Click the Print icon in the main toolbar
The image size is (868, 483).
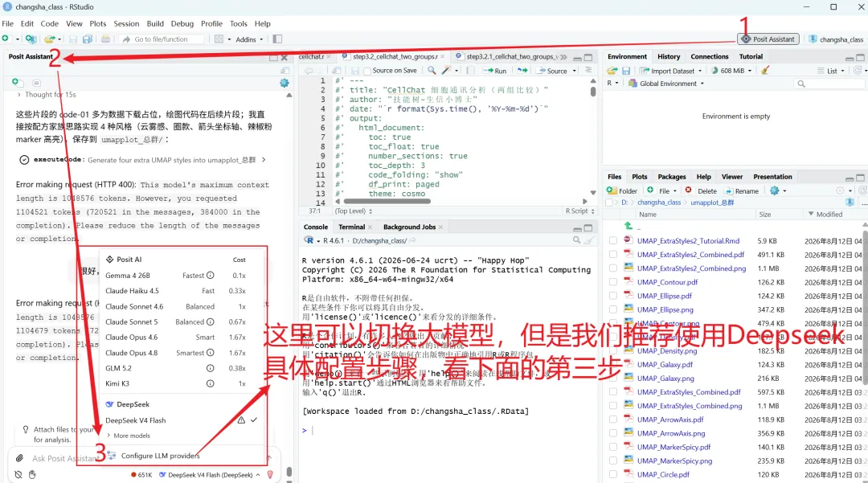click(105, 39)
